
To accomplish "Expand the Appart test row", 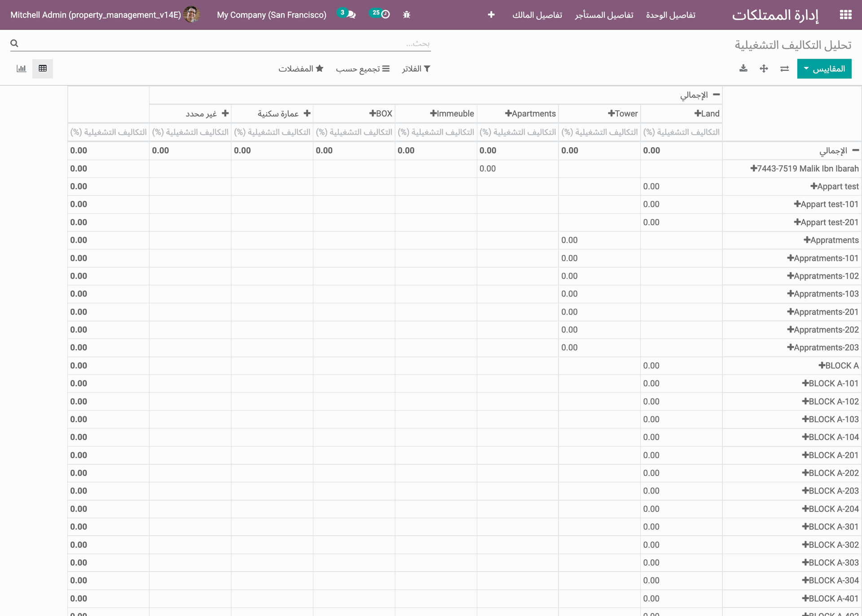I will [834, 186].
